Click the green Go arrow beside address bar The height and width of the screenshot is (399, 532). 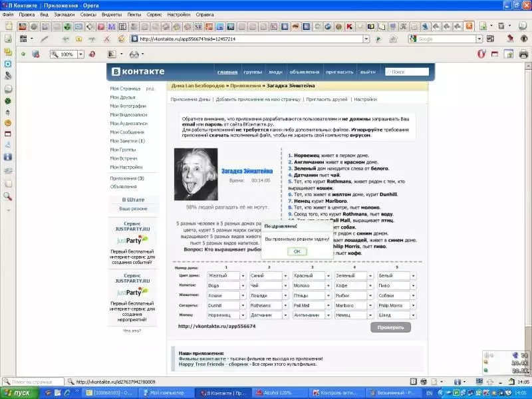tap(378, 39)
